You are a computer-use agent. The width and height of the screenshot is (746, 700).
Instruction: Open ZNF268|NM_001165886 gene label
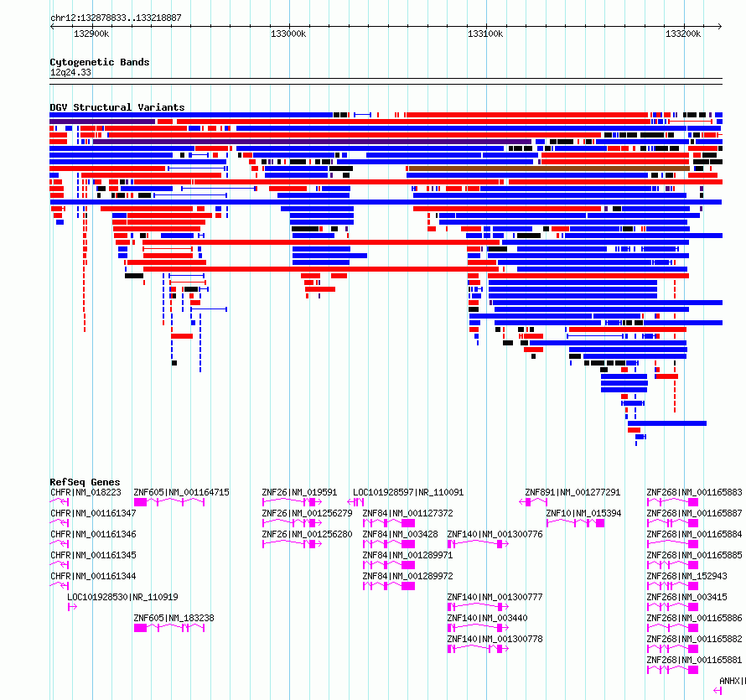pos(694,618)
